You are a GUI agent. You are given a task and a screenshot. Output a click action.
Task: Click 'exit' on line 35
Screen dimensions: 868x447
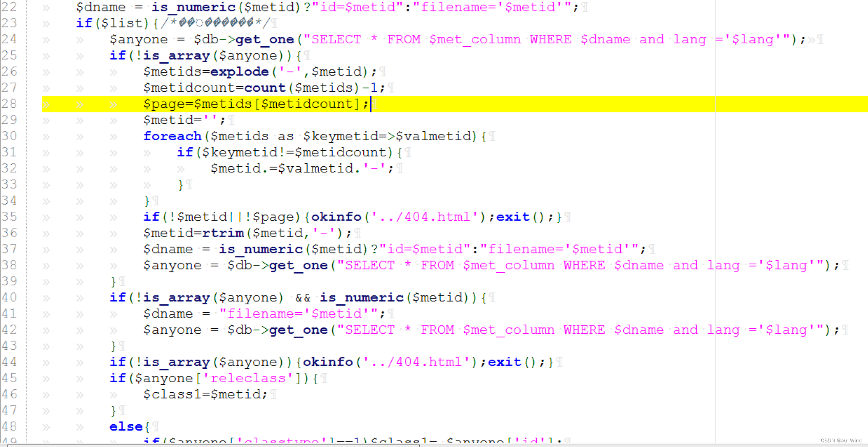coord(513,217)
